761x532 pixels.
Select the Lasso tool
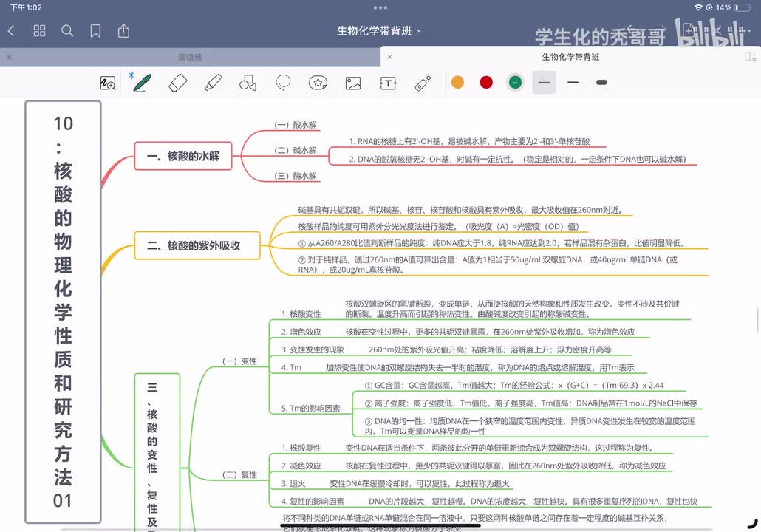click(283, 83)
